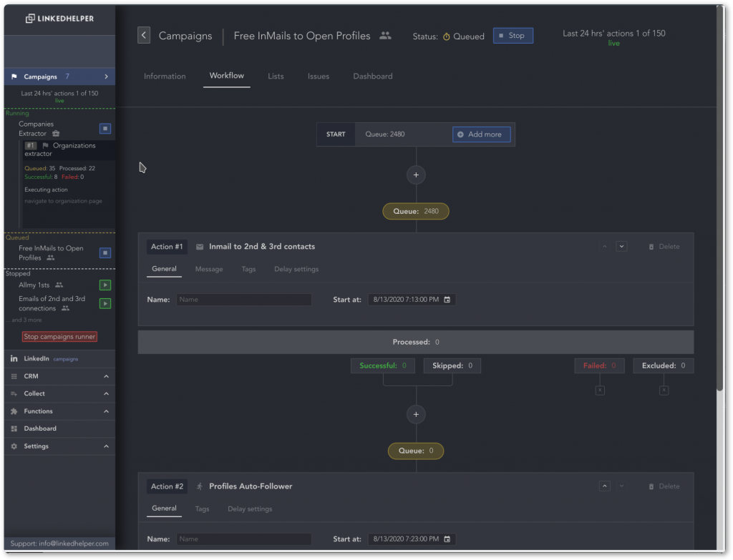Viewport: 733px width, 560px height.
Task: Click the Add more button
Action: click(x=482, y=134)
